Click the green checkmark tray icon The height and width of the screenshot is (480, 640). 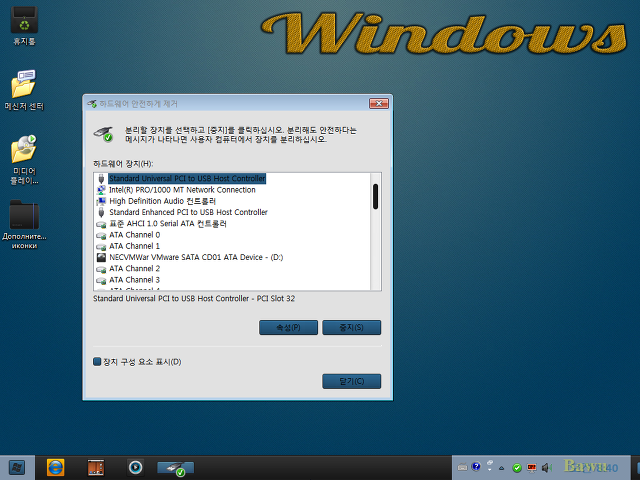click(517, 468)
